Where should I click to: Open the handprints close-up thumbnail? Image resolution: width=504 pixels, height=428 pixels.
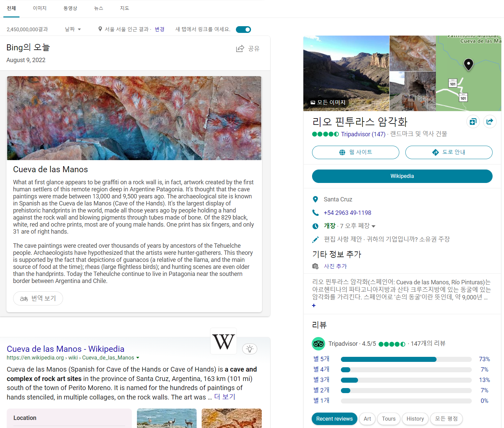point(413,53)
